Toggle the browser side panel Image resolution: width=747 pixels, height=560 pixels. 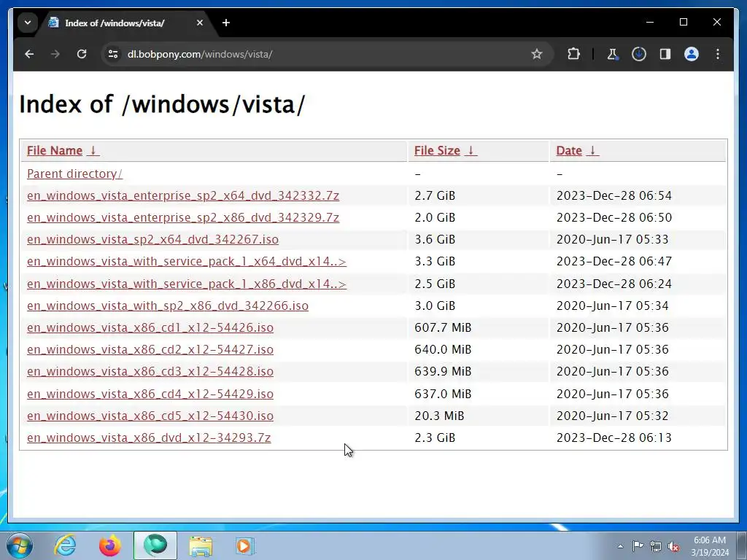click(x=665, y=54)
